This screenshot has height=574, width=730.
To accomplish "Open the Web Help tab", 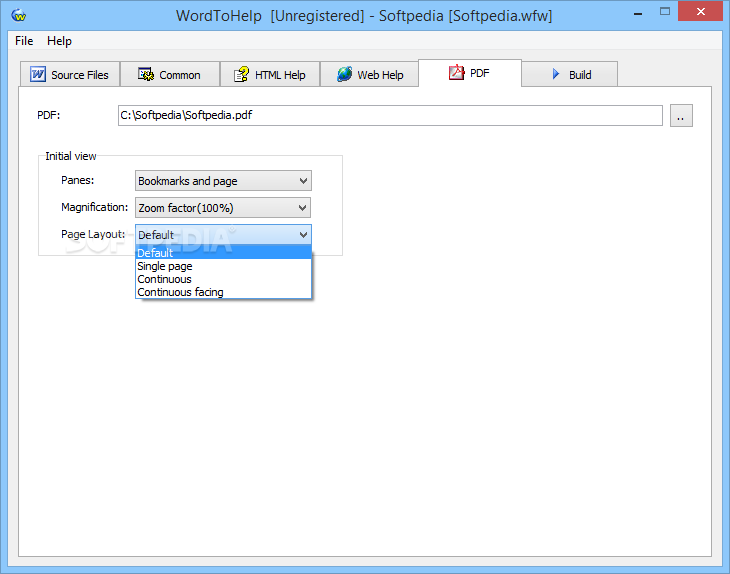I will click(x=370, y=74).
